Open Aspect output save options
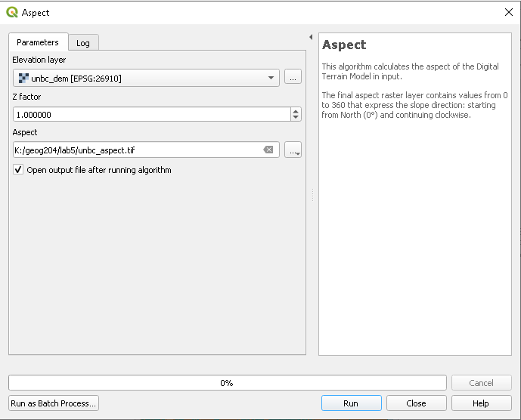This screenshot has height=420, width=521. click(293, 150)
